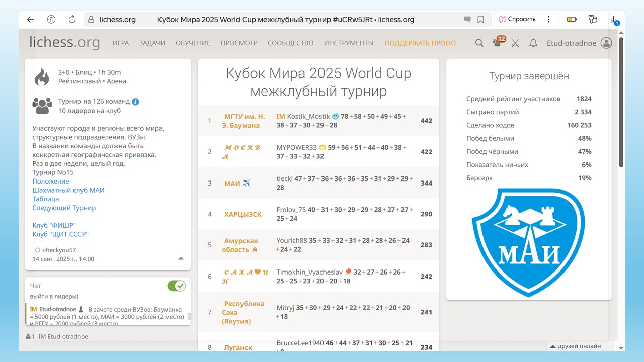This screenshot has width=644, height=362.
Task: Bookmark this page in address bar
Action: (x=481, y=20)
